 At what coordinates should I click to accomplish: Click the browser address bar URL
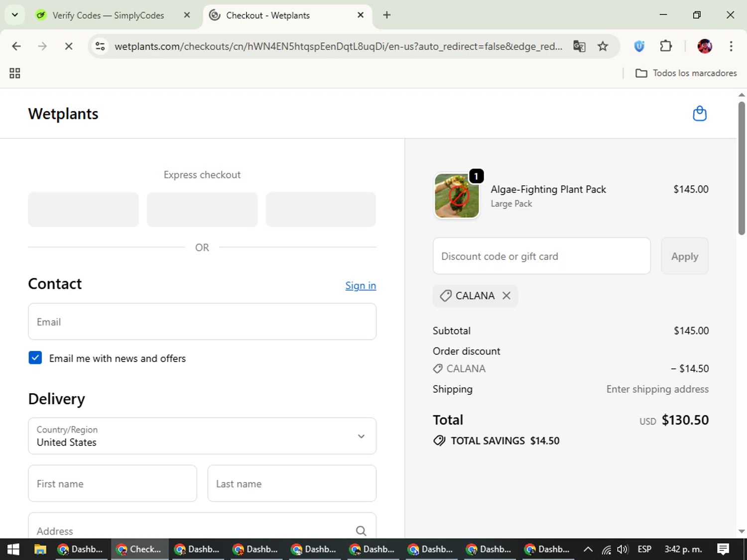pyautogui.click(x=338, y=46)
